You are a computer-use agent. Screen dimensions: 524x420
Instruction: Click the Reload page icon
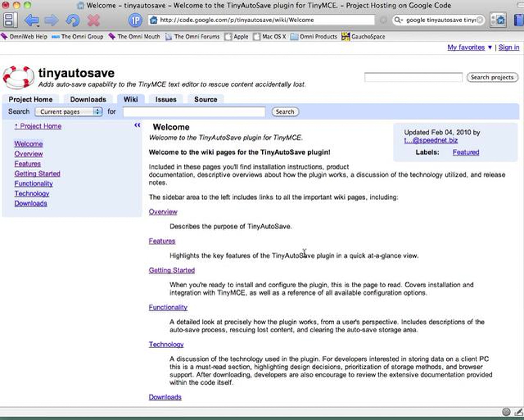(x=72, y=20)
